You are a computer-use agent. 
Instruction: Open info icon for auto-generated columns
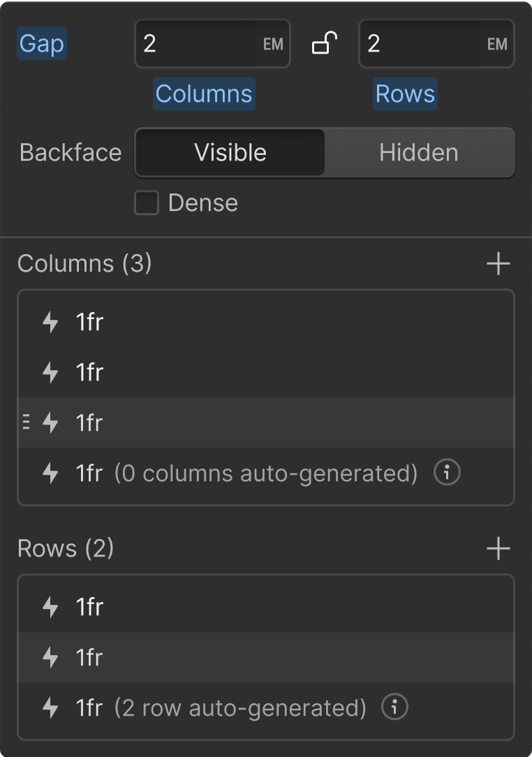click(x=447, y=472)
